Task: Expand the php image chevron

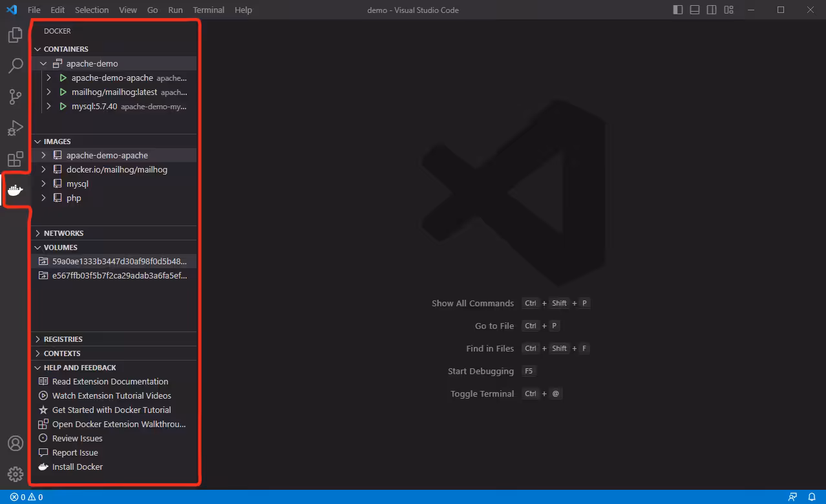Action: tap(43, 198)
